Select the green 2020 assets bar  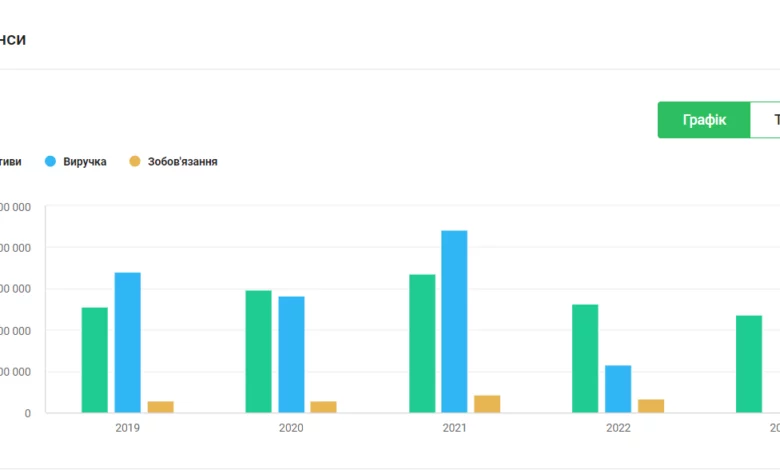(259, 352)
